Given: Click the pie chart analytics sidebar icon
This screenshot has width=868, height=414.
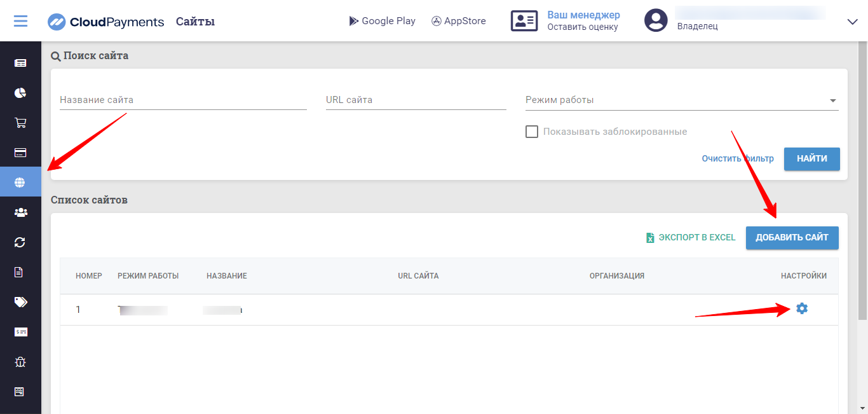Looking at the screenshot, I should (x=20, y=93).
